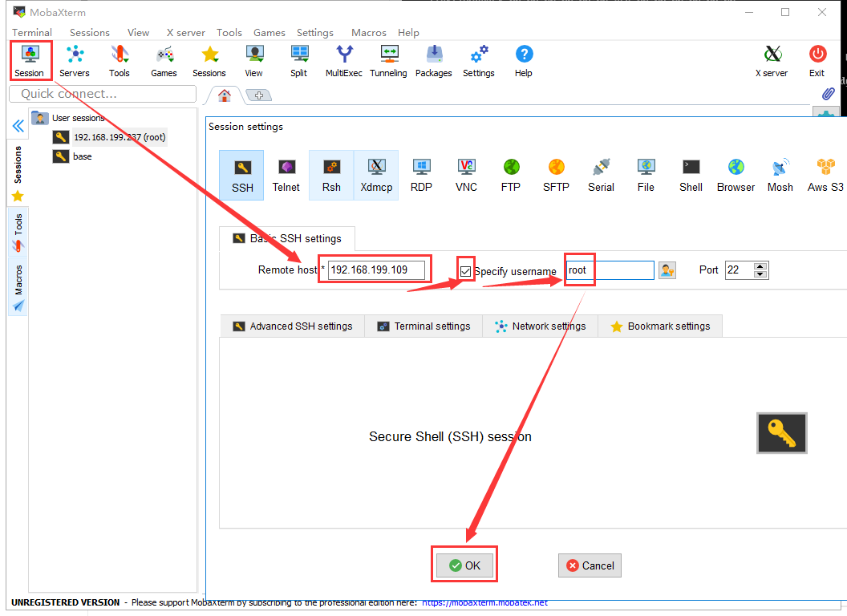The image size is (847, 616).
Task: Switch to Advanced SSH settings tab
Action: tap(292, 326)
